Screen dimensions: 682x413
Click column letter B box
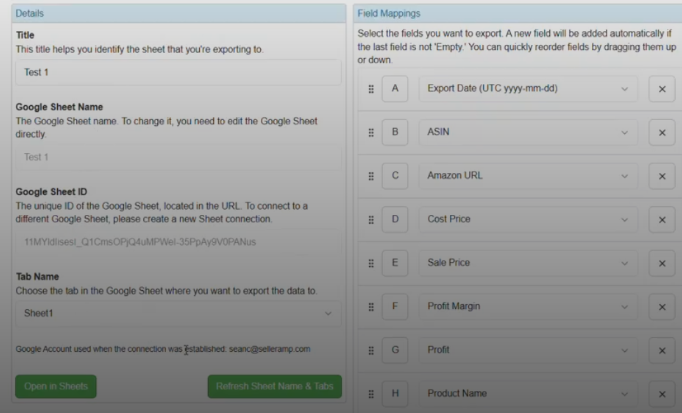[395, 132]
